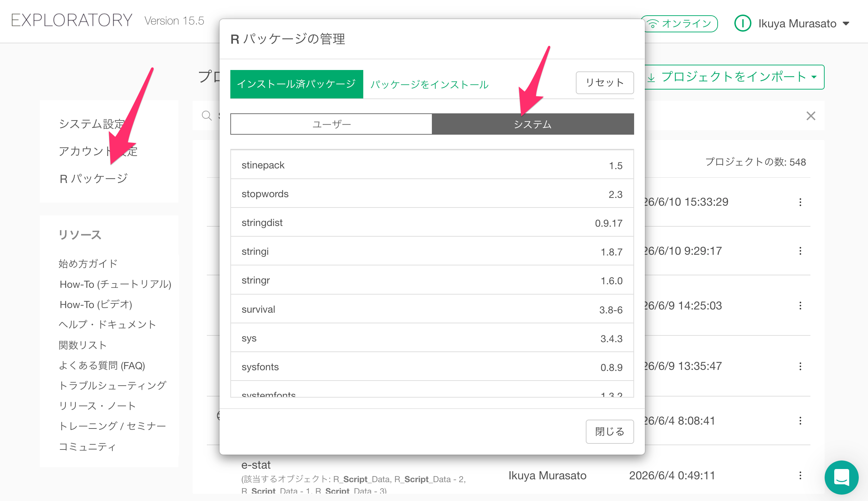Open the How-To (ビデオ) link
The height and width of the screenshot is (501, 868).
click(96, 305)
